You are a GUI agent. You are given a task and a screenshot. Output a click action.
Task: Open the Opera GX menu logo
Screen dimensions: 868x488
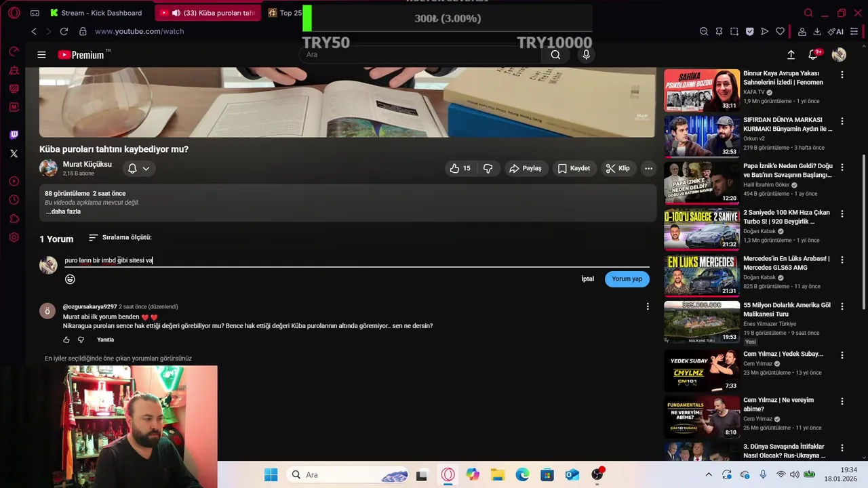[14, 13]
